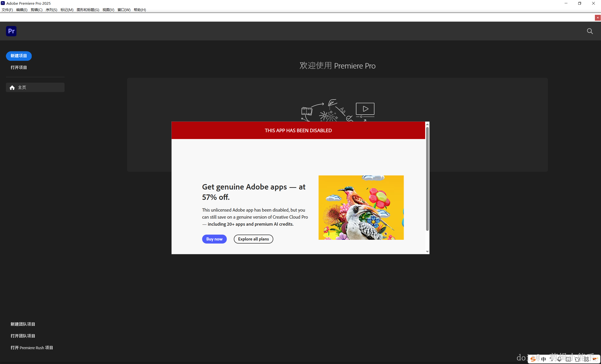The height and width of the screenshot is (364, 601).
Task: Open the 序列(S) menu
Action: click(x=51, y=10)
